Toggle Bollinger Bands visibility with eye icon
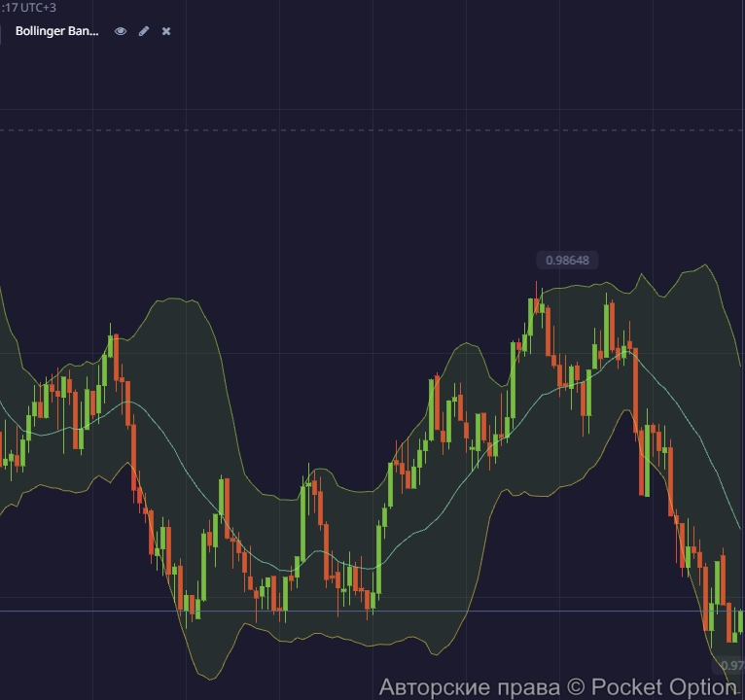 click(x=121, y=31)
